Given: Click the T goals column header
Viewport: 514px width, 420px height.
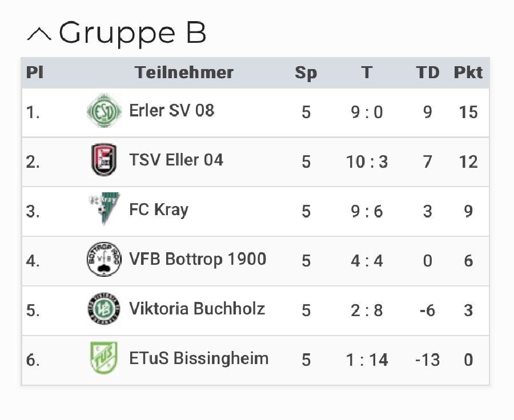Looking at the screenshot, I should point(367,72).
